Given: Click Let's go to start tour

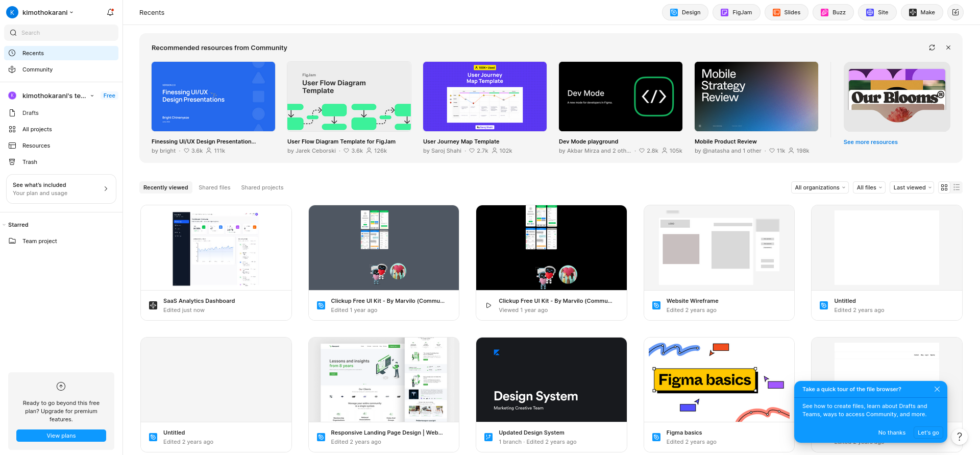Looking at the screenshot, I should coord(928,433).
